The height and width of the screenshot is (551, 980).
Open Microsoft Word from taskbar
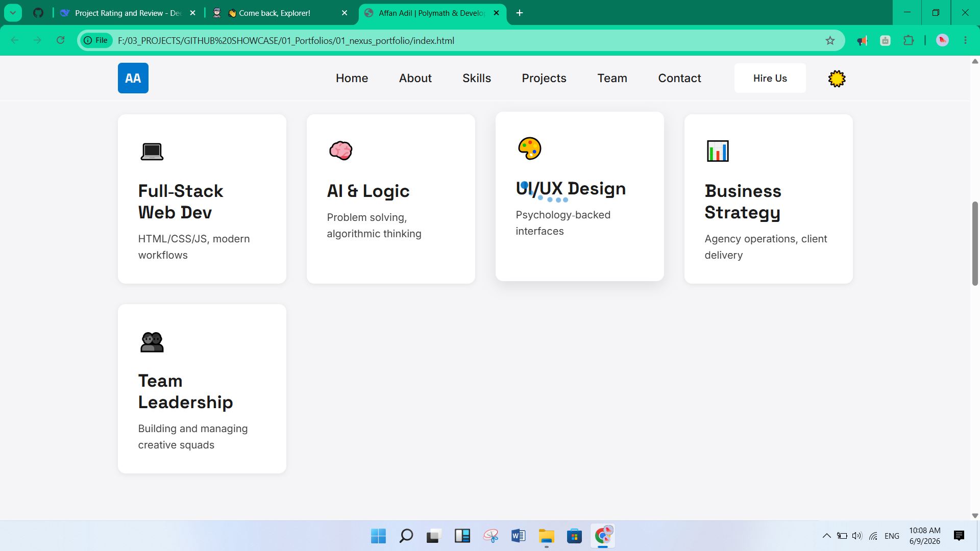coord(518,536)
